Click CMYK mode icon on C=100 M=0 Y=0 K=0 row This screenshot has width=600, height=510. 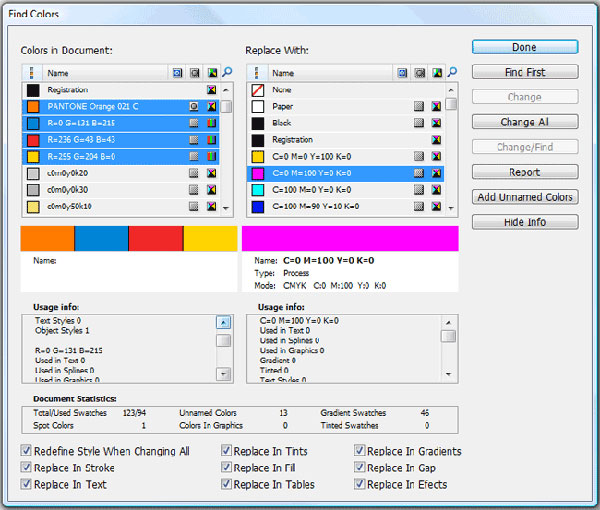[436, 190]
